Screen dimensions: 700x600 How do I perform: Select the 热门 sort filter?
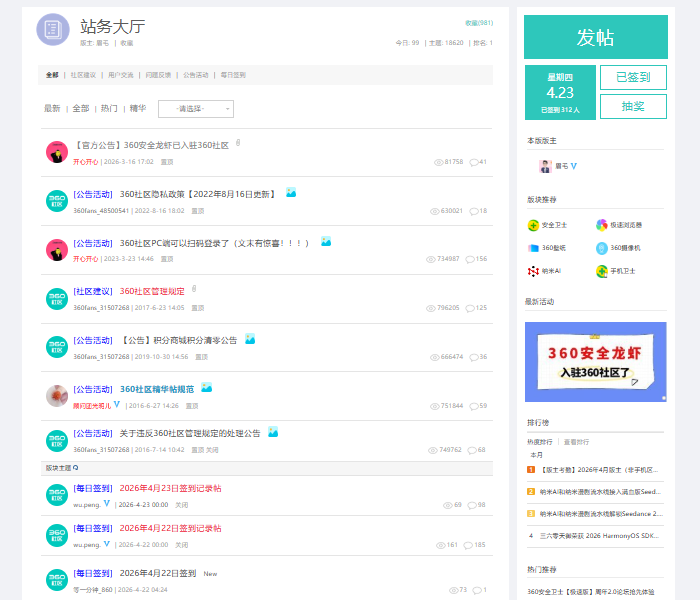coord(109,108)
